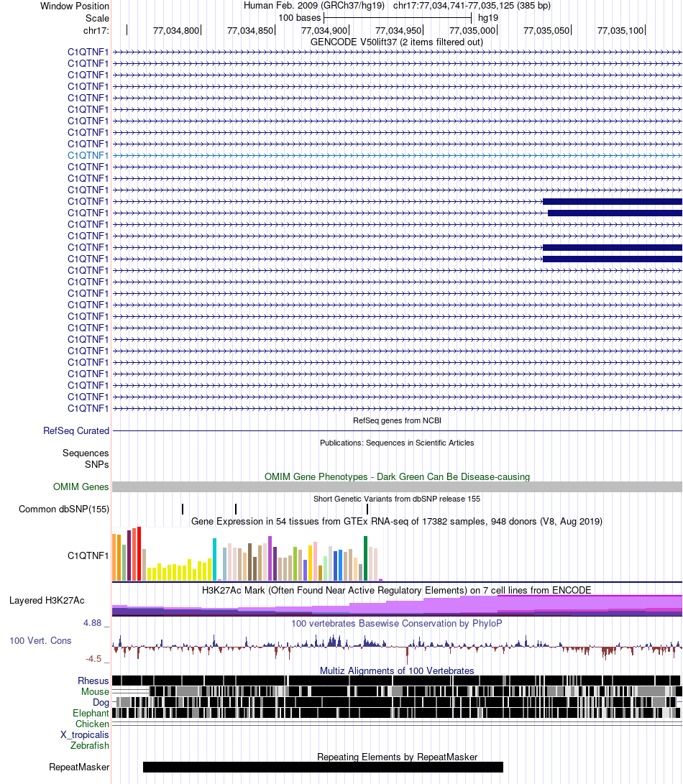Viewport: 683px width, 784px height.
Task: Click the Human Feb. 2009 (GRCh37/hg19) heading
Action: [x=313, y=6]
